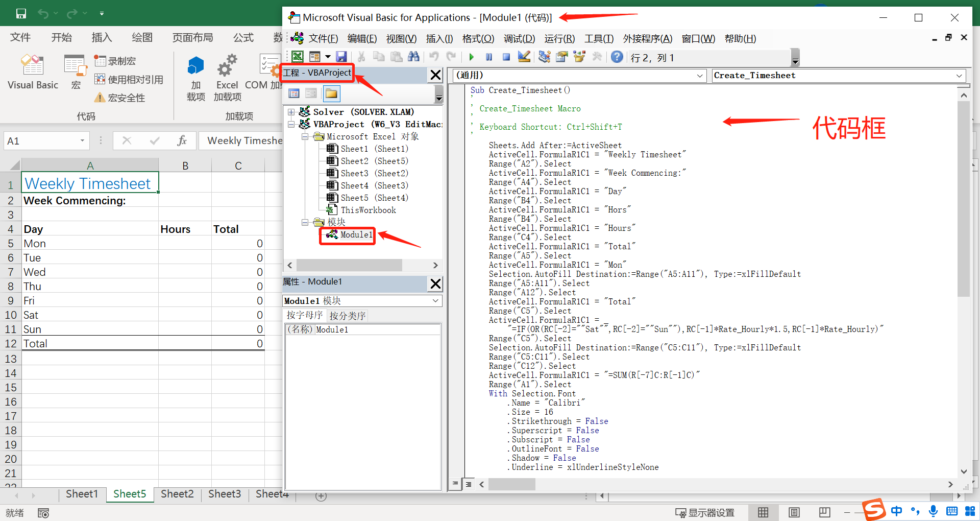Viewport: 980px width, 521px height.
Task: Collapse the 模块 folder
Action: (x=305, y=222)
